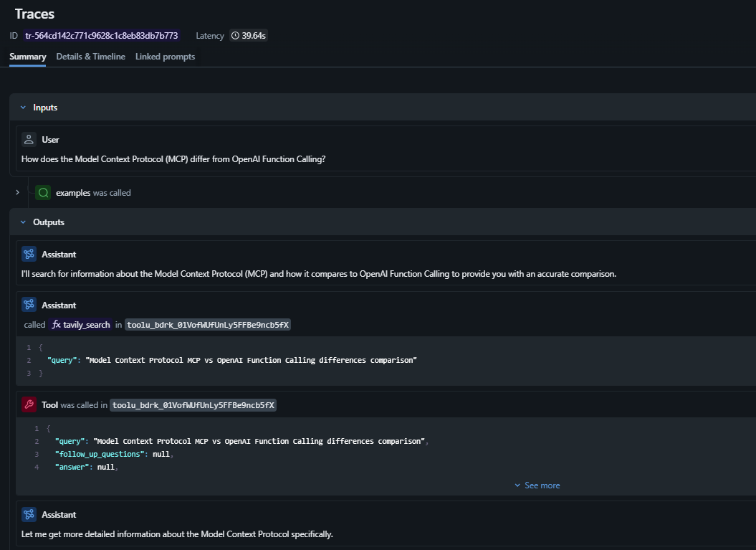The image size is (756, 550).
Task: Click the Assistant icon beside the tavily_search call
Action: pos(29,305)
